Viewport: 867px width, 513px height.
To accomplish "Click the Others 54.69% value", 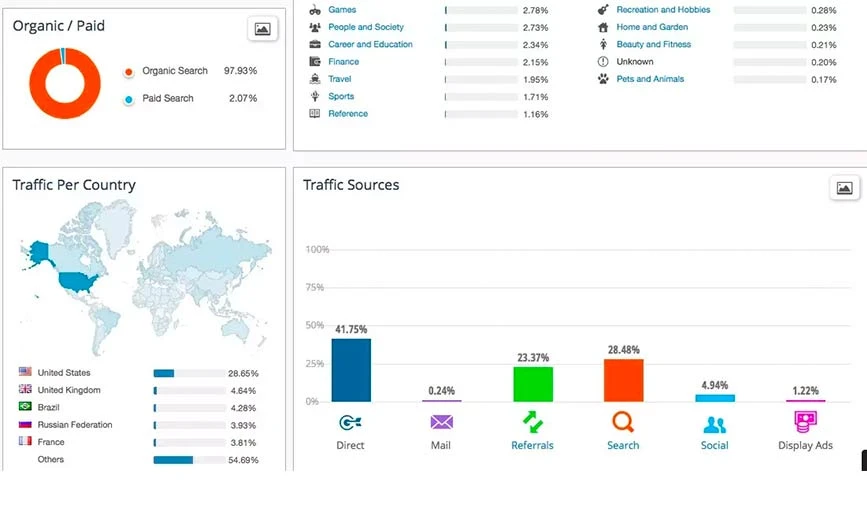I will point(243,460).
